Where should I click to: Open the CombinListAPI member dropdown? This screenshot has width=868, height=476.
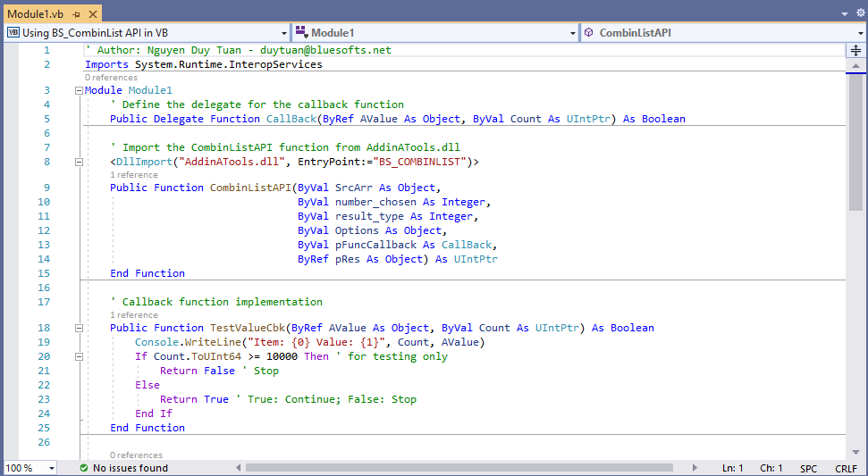(x=723, y=33)
